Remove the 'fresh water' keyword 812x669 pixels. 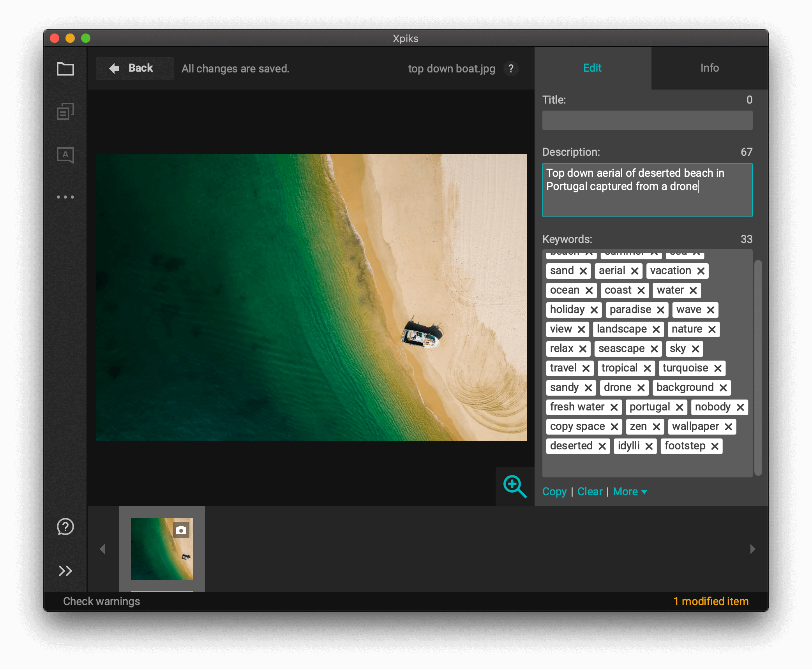614,407
